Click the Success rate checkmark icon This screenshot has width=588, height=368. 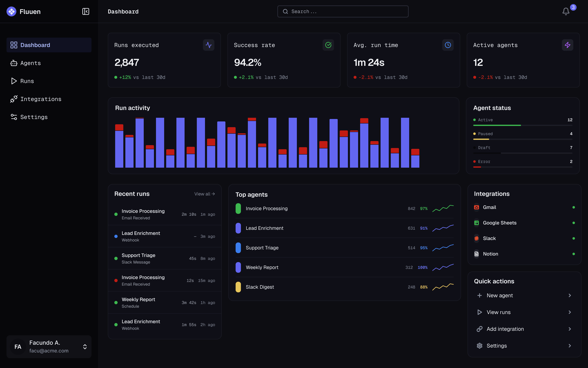click(328, 45)
